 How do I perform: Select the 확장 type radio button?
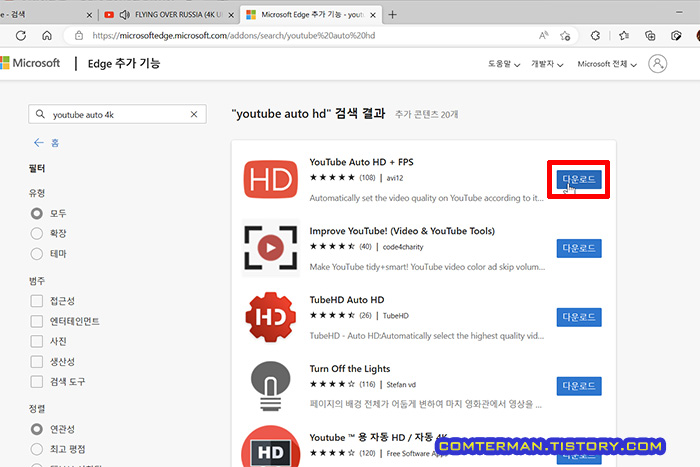37,234
